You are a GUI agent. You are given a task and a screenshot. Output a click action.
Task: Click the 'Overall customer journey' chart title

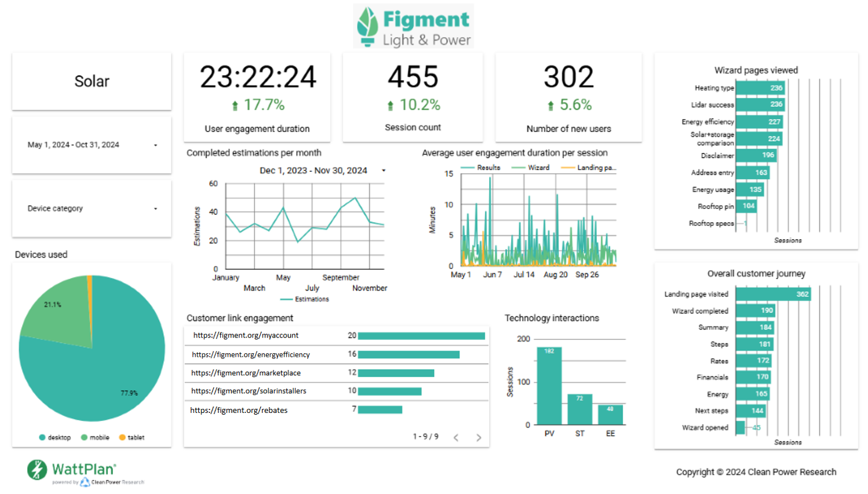[x=756, y=273]
